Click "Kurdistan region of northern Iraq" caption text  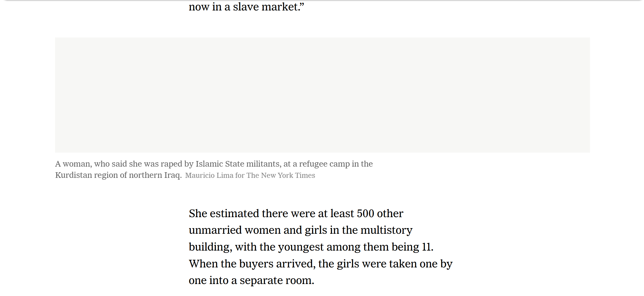(118, 175)
